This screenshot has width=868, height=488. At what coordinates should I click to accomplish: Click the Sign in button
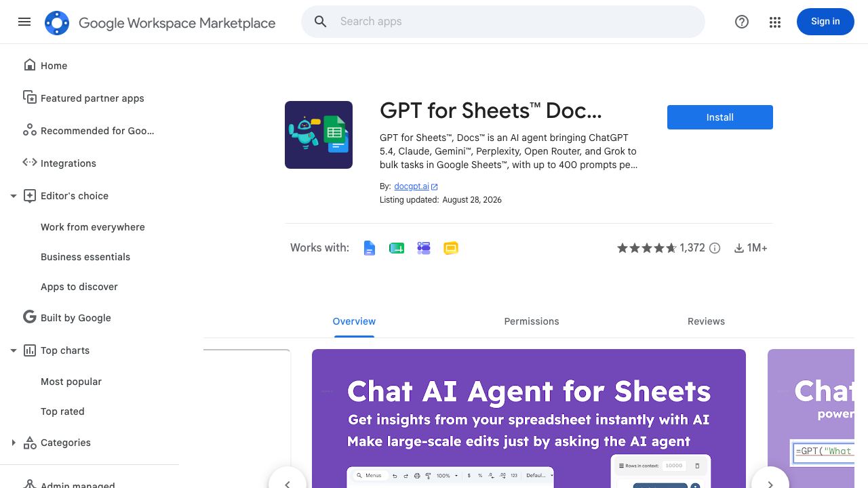(825, 22)
